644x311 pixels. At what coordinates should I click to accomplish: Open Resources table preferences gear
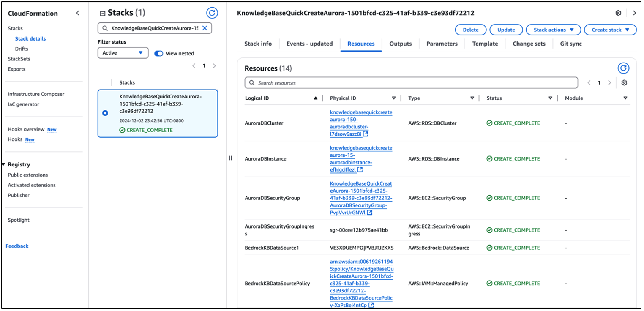point(624,83)
